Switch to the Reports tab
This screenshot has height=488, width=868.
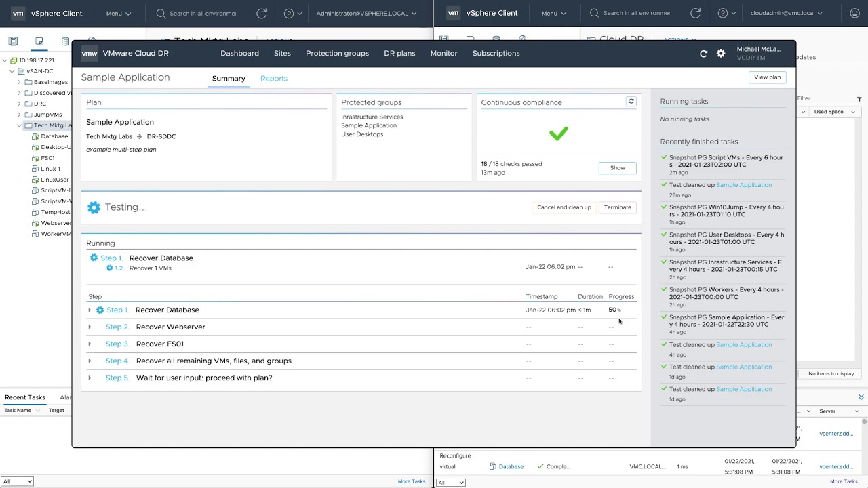[273, 79]
